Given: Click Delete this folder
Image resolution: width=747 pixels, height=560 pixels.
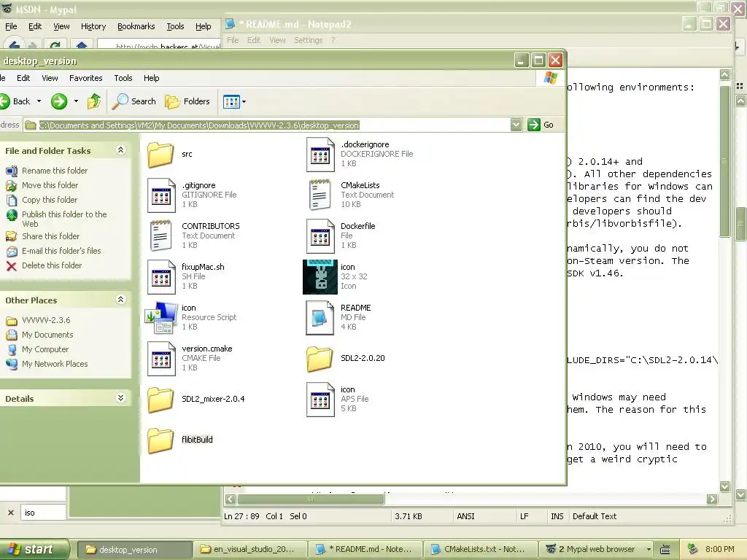Looking at the screenshot, I should tap(52, 265).
